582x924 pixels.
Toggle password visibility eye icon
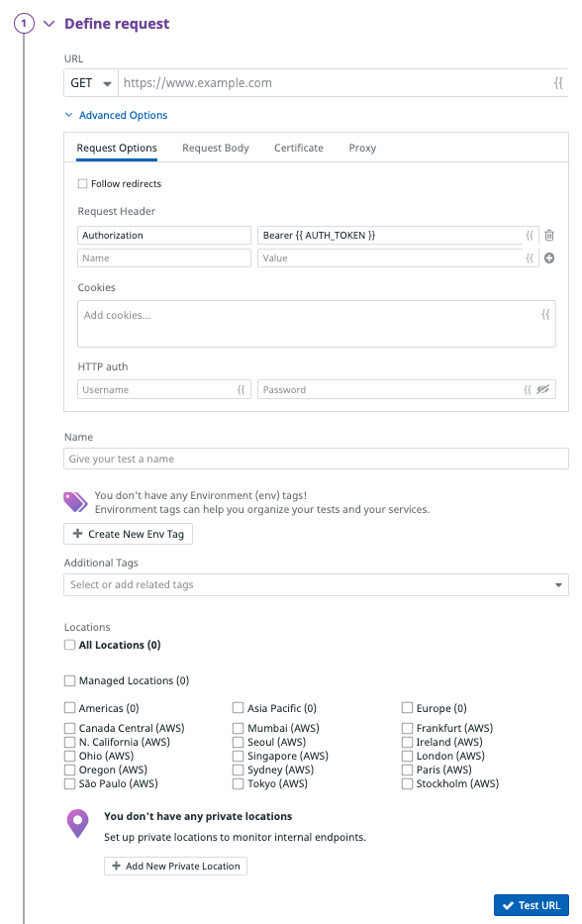pyautogui.click(x=543, y=389)
